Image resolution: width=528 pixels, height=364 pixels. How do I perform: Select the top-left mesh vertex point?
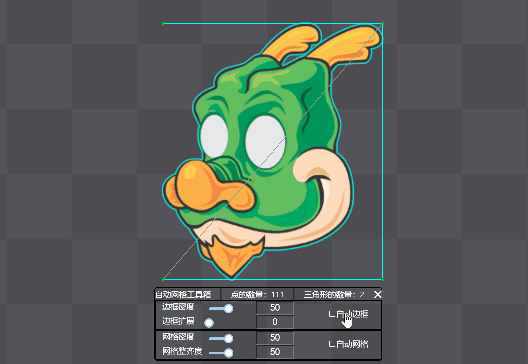point(163,23)
